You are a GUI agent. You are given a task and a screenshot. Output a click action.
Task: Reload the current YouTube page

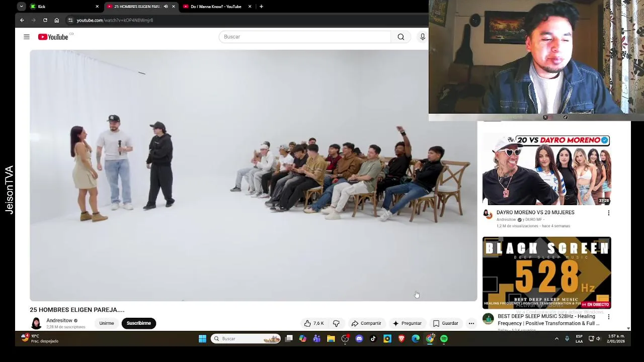[45, 20]
